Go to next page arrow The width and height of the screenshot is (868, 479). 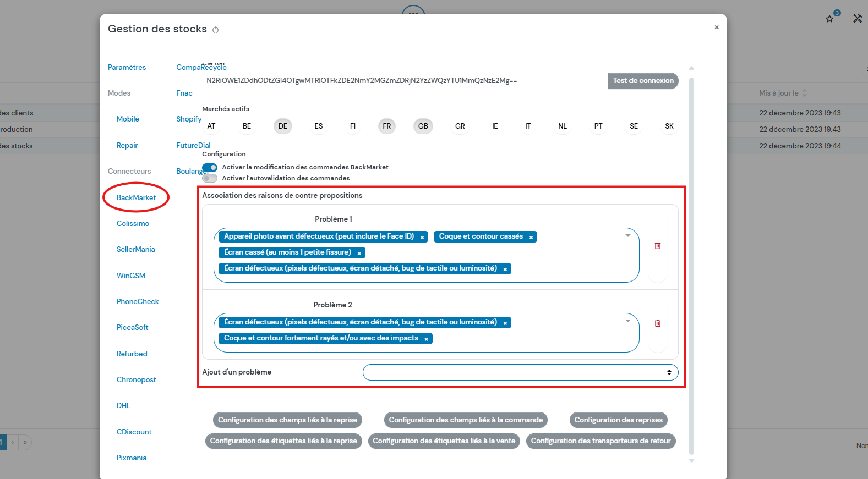(x=13, y=442)
